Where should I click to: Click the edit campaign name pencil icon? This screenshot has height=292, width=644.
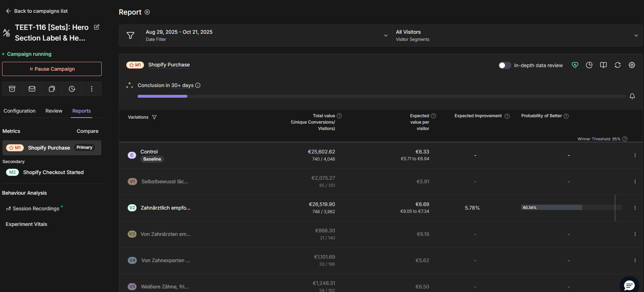pos(97,27)
